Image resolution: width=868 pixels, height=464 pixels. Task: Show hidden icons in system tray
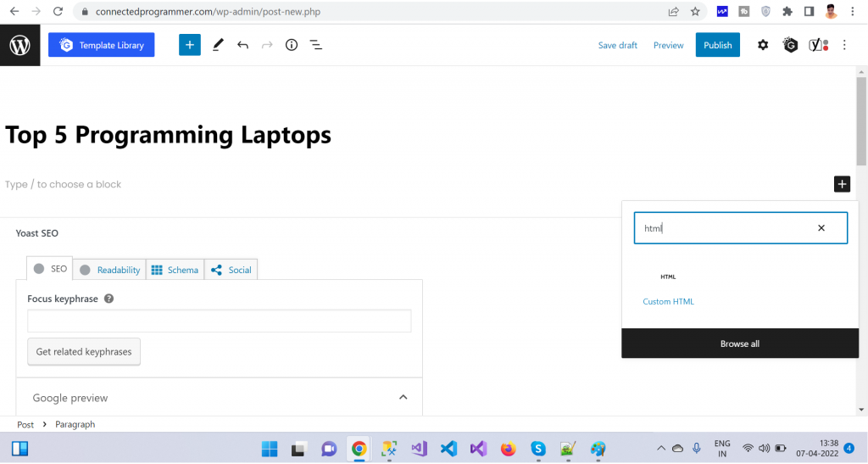[x=660, y=449]
